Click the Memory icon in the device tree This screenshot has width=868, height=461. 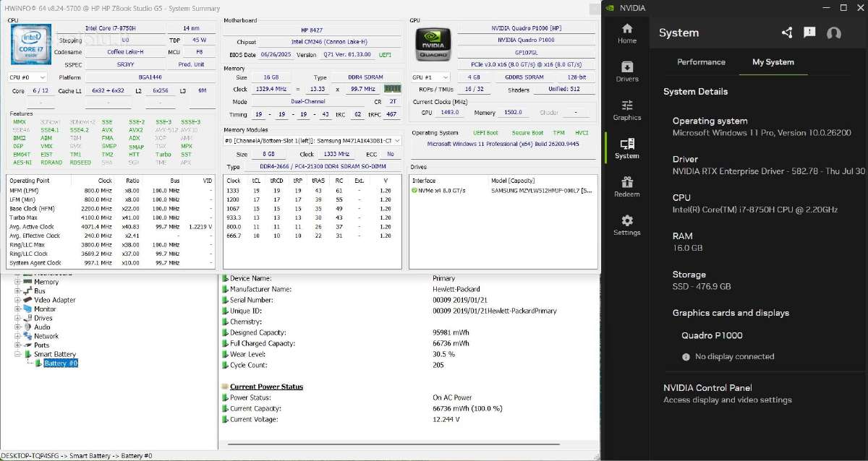pos(27,282)
